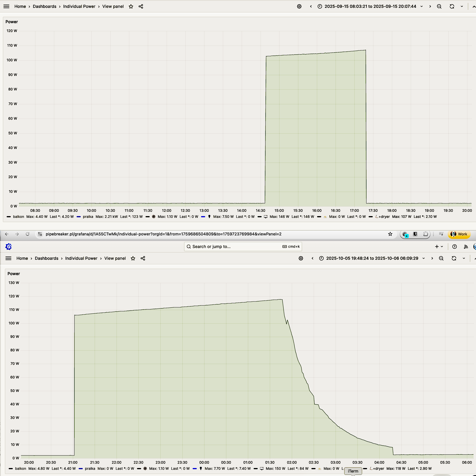Image resolution: width=476 pixels, height=476 pixels.
Task: Open Individual Power breadcrumb link in top dashboard
Action: (x=79, y=6)
